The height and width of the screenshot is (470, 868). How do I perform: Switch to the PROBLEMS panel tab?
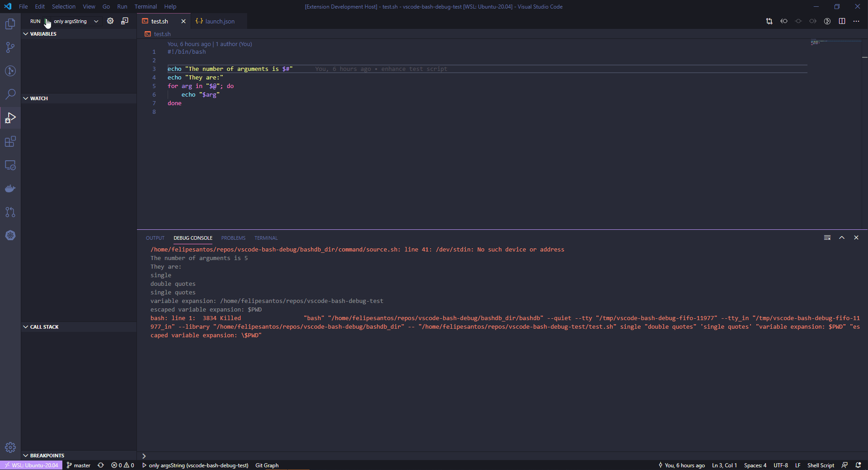pyautogui.click(x=233, y=238)
